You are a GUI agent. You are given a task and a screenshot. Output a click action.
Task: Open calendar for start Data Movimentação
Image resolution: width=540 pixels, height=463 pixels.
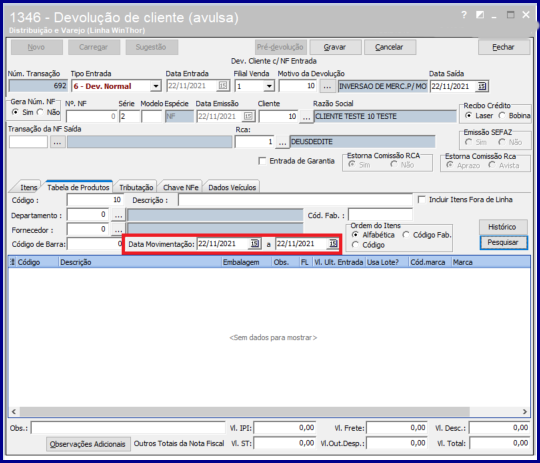click(255, 244)
